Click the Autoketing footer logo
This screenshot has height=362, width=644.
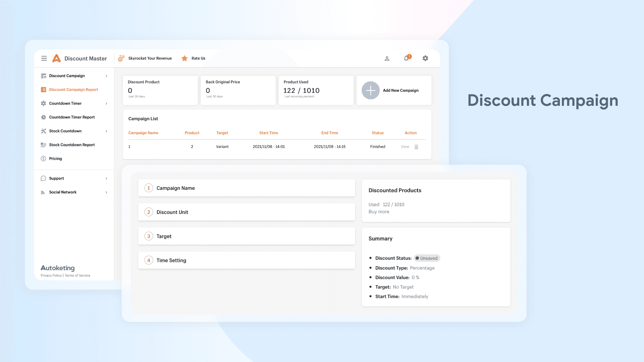click(58, 268)
